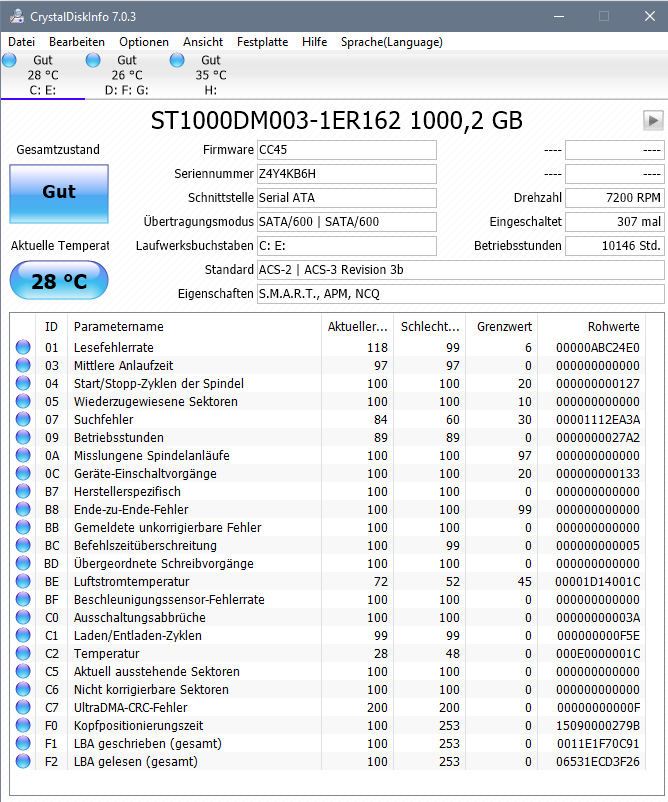Click status orb of LBA gelesen row
The image size is (668, 802).
tap(23, 761)
